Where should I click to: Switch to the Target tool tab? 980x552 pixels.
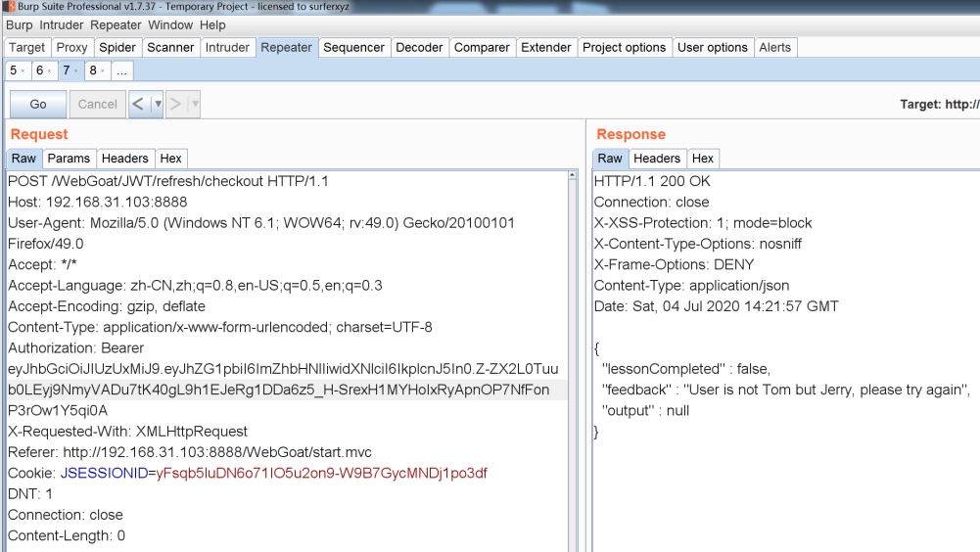pyautogui.click(x=26, y=48)
